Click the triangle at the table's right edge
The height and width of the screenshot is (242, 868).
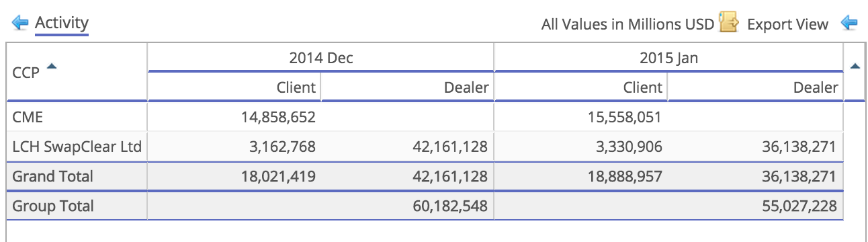855,66
